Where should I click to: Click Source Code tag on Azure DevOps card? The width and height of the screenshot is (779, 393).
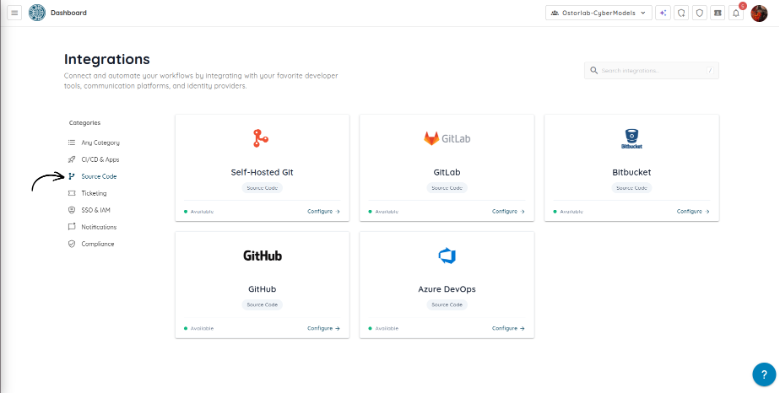(447, 305)
